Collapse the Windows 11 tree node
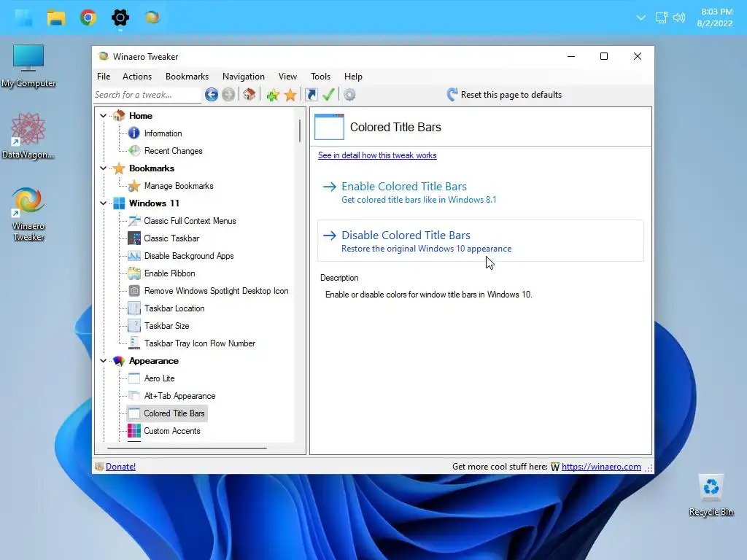 coord(104,203)
